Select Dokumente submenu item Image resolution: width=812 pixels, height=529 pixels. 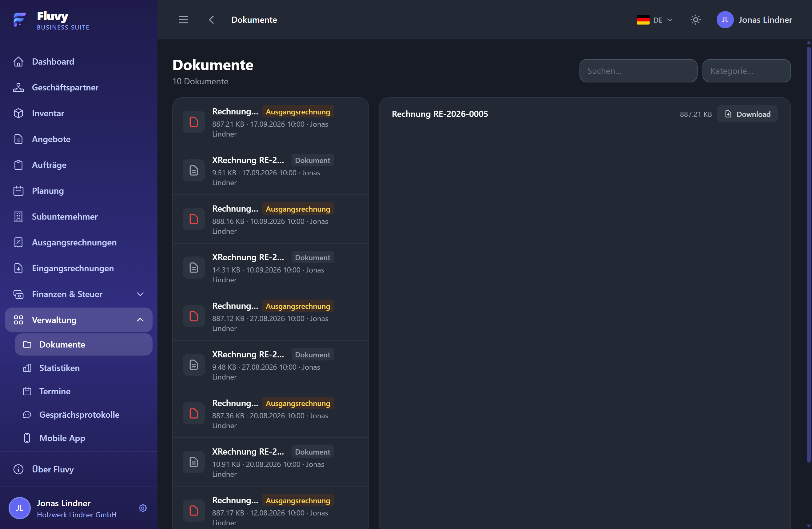[84, 344]
